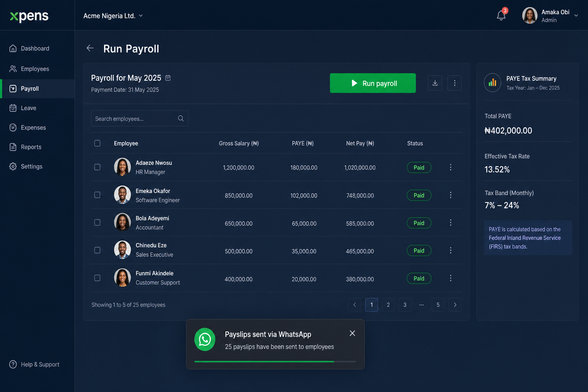Click the search magnifier icon
The width and height of the screenshot is (588, 392).
tap(181, 119)
